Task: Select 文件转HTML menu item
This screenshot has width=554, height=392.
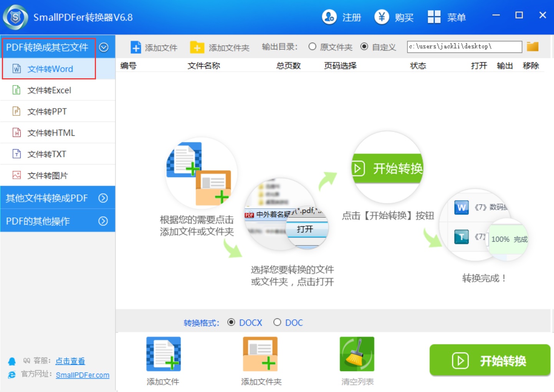Action: tap(58, 133)
